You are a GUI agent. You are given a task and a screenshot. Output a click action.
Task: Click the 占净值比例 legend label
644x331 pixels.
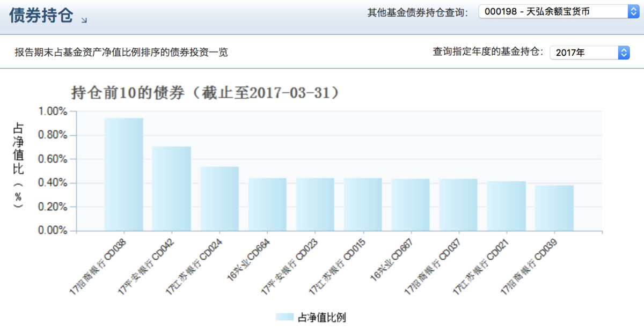point(321,317)
